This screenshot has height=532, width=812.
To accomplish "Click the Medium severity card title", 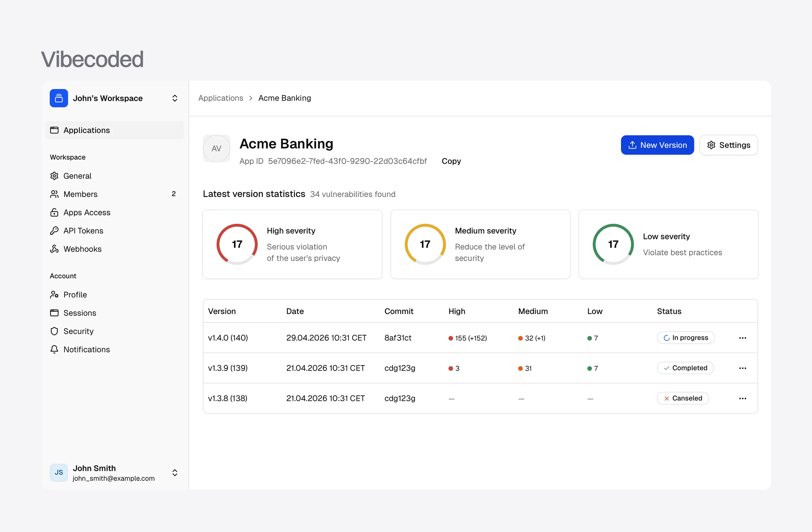I will coord(486,231).
